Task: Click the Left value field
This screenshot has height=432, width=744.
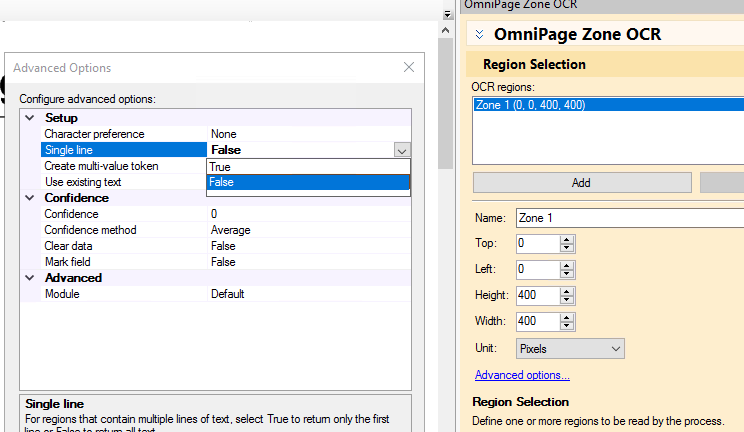Action: point(538,270)
